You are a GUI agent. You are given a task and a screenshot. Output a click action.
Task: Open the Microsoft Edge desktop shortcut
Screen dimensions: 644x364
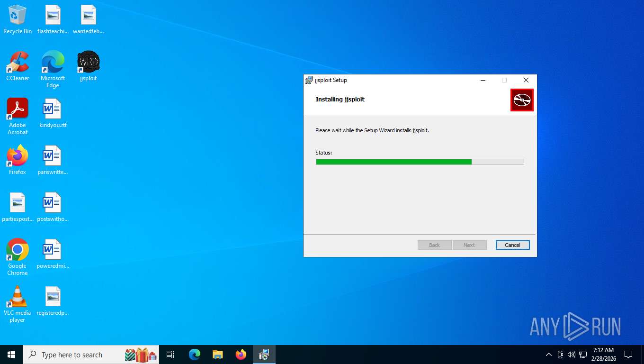click(53, 70)
